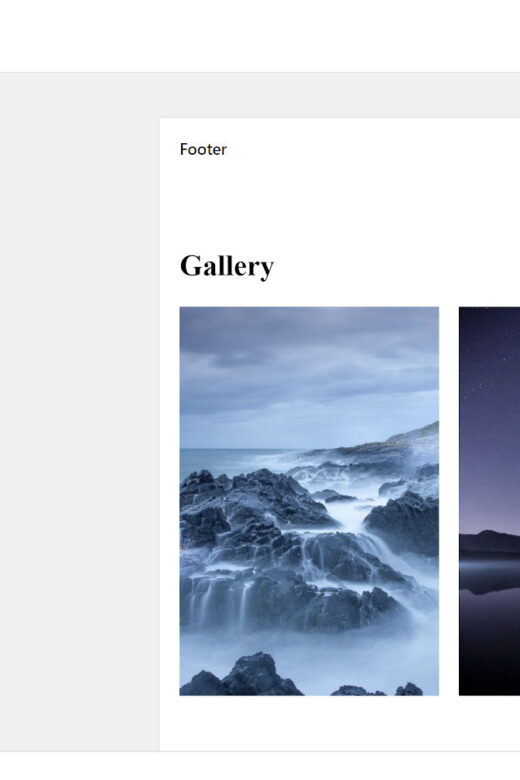
Task: Click the gap between the two gallery images
Action: (449, 501)
